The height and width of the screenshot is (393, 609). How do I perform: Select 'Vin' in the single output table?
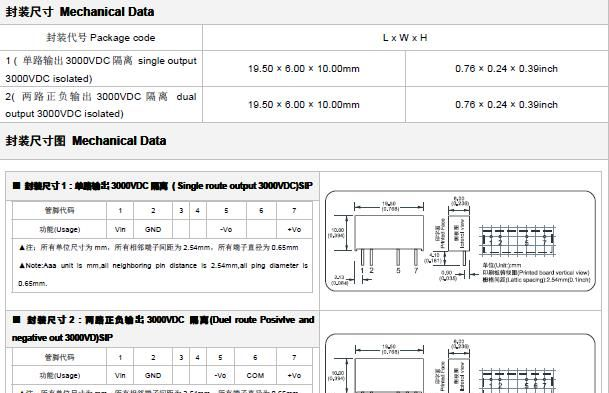tap(120, 230)
